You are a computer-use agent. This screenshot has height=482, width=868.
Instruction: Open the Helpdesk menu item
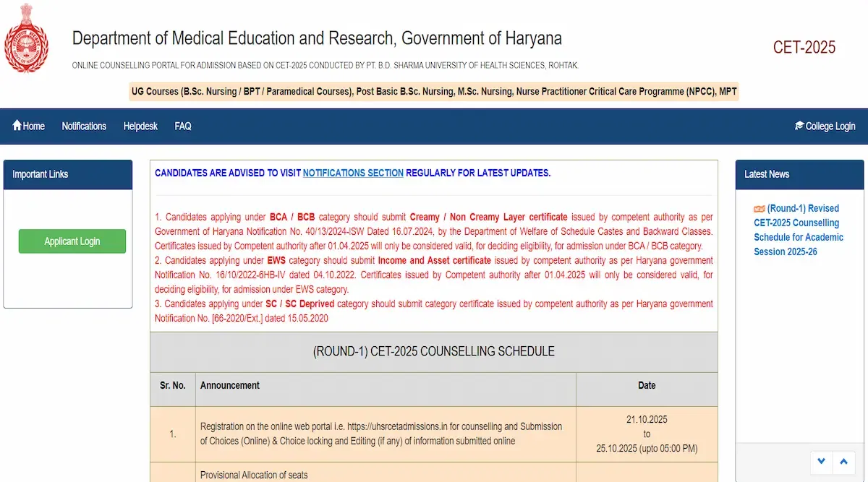(140, 126)
